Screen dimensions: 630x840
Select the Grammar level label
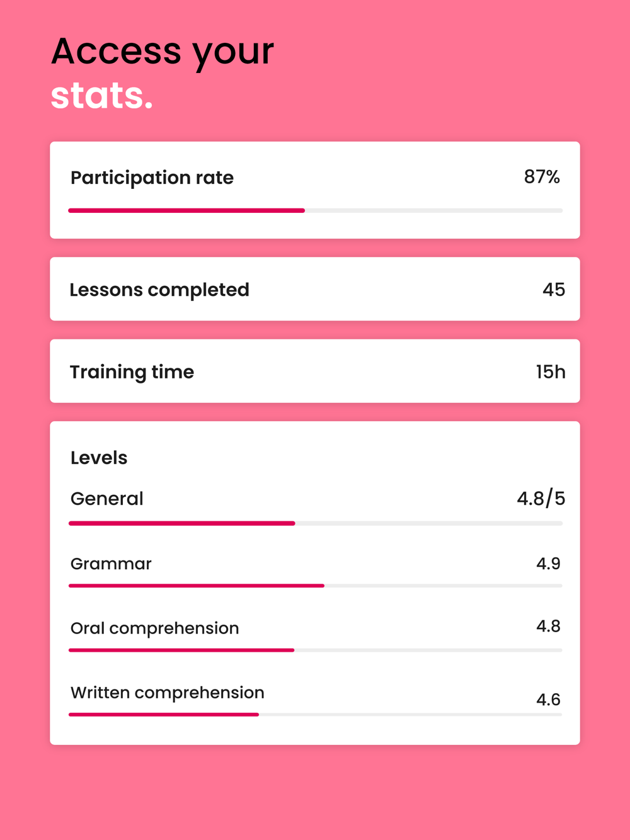(x=111, y=564)
